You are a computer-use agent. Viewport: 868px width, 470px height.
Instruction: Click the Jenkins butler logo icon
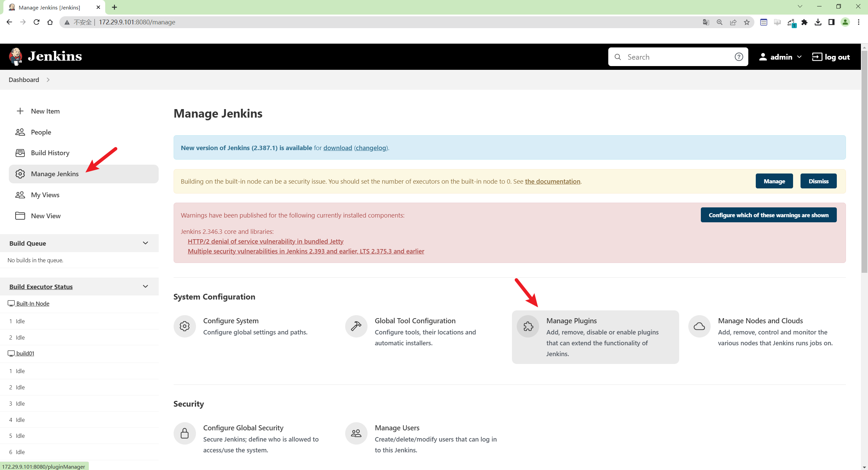point(16,56)
